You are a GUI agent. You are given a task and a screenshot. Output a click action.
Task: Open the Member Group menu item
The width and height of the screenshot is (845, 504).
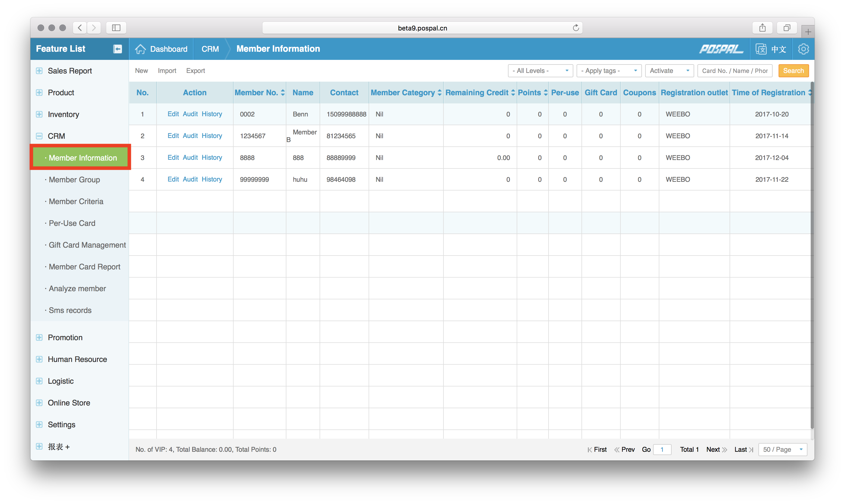tap(74, 180)
